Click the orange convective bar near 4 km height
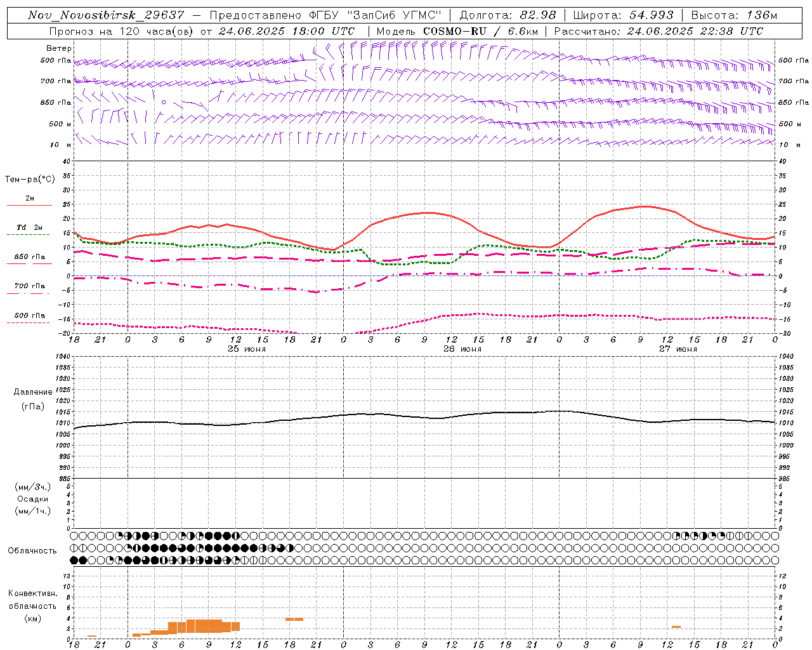812x650 pixels. (x=294, y=619)
